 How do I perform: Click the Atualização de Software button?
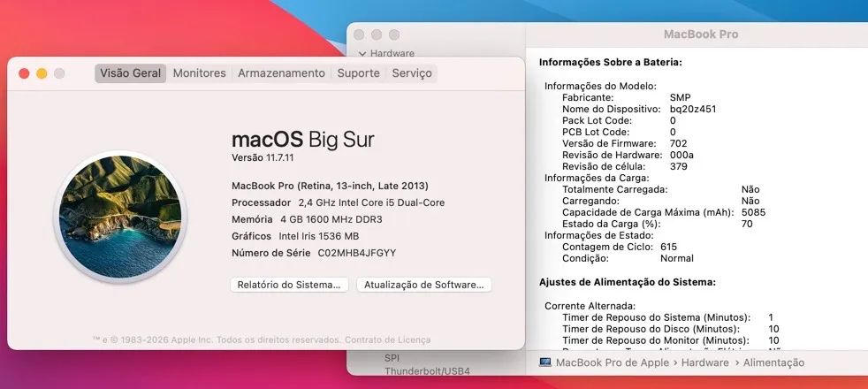click(x=424, y=285)
